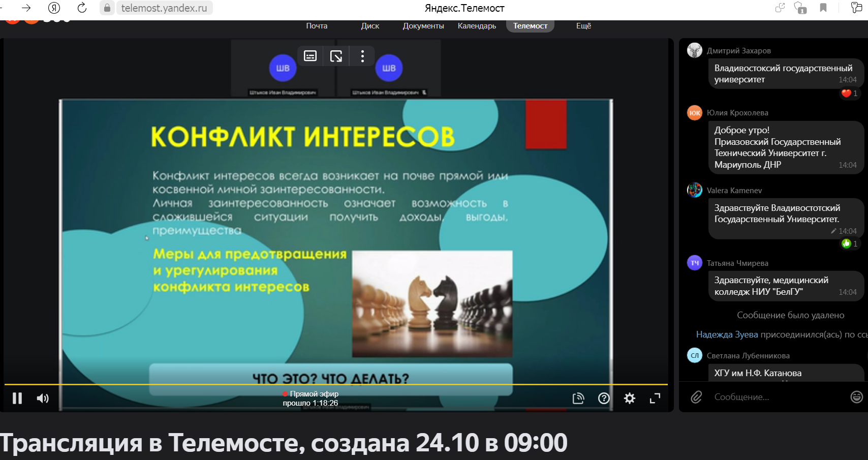Image resolution: width=868 pixels, height=460 pixels.
Task: Open the Почта service tab
Action: click(x=317, y=26)
